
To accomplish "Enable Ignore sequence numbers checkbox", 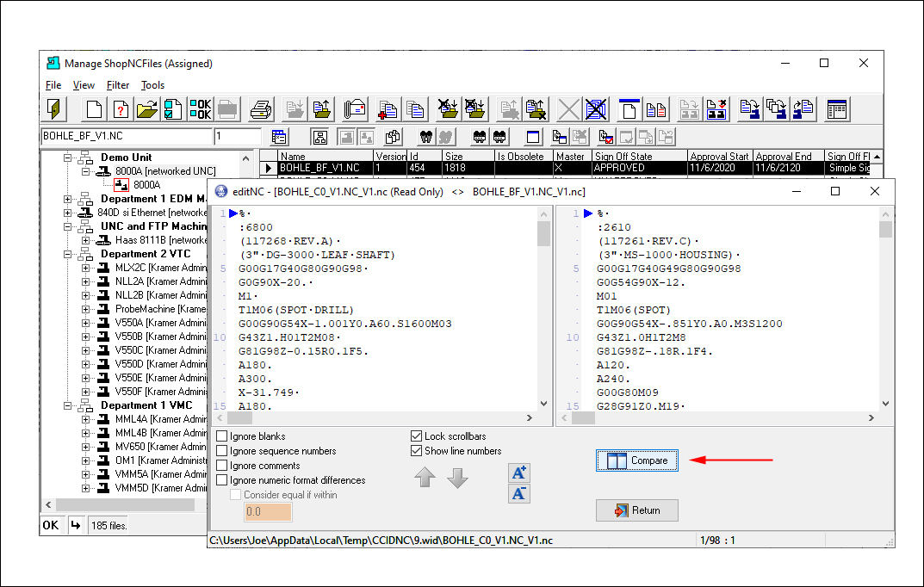I will 222,451.
